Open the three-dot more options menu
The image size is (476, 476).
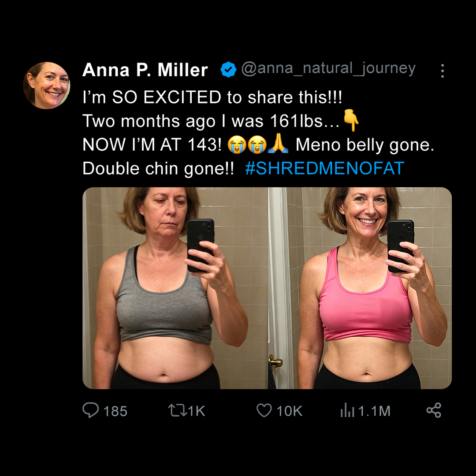pos(443,71)
